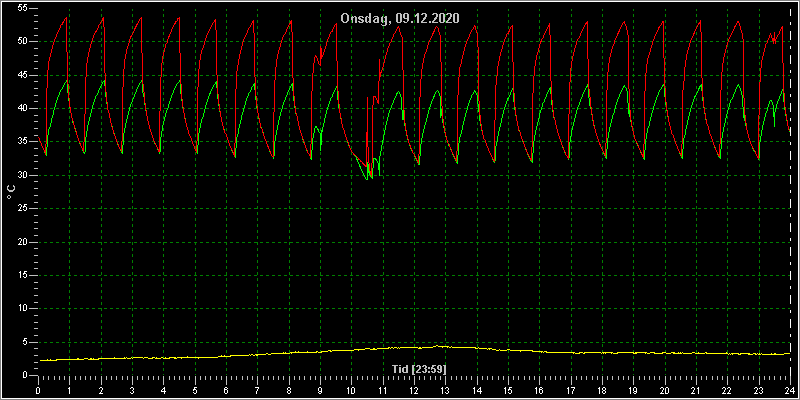The image size is (800, 400).
Task: Pick hour 24 at the axis end
Action: coord(790,390)
